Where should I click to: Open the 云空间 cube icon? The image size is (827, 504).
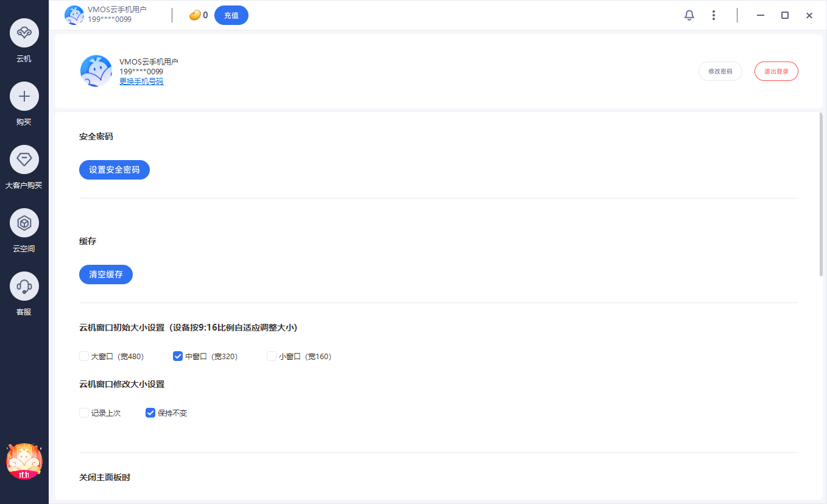click(x=24, y=223)
